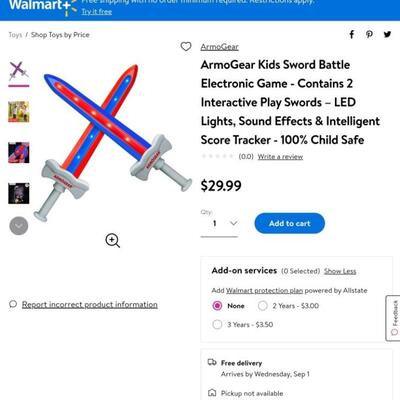Click the report speech bubble icon
This screenshot has width=400, height=400.
click(13, 304)
